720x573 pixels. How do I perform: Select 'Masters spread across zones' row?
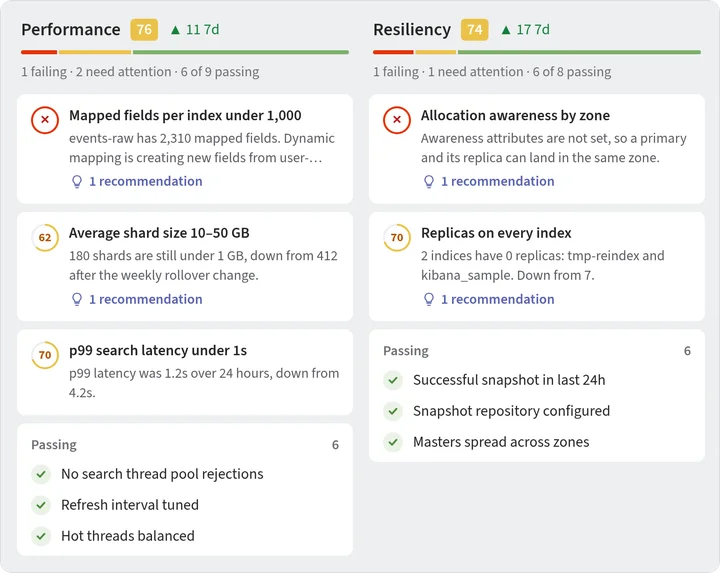click(537, 442)
